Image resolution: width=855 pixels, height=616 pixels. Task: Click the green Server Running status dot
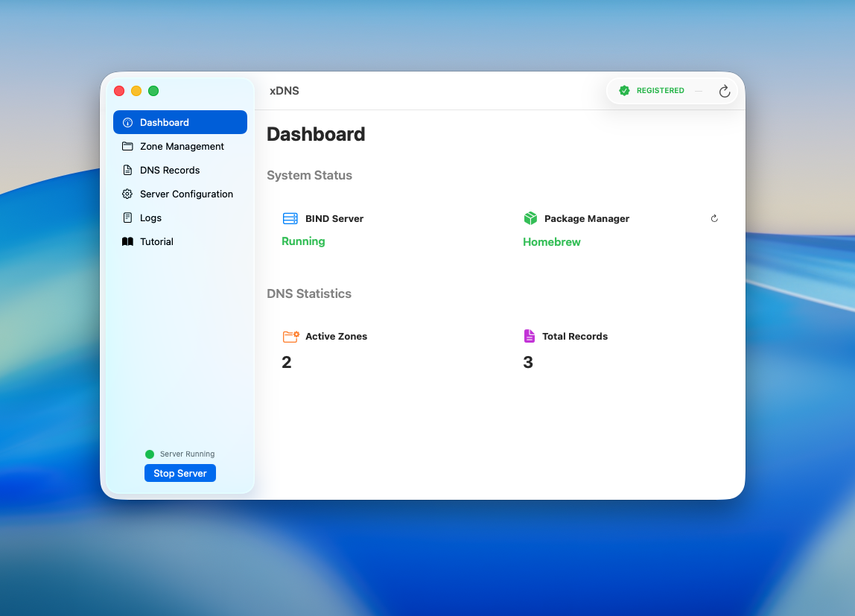150,454
